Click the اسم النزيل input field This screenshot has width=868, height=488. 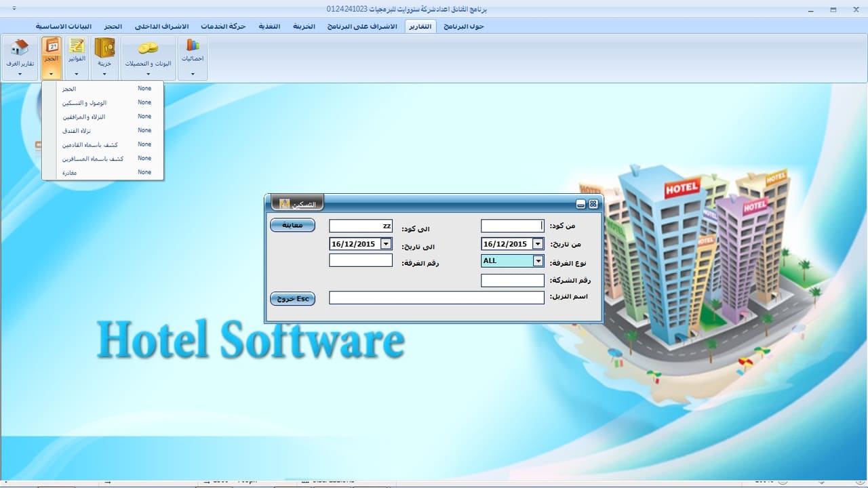(437, 298)
